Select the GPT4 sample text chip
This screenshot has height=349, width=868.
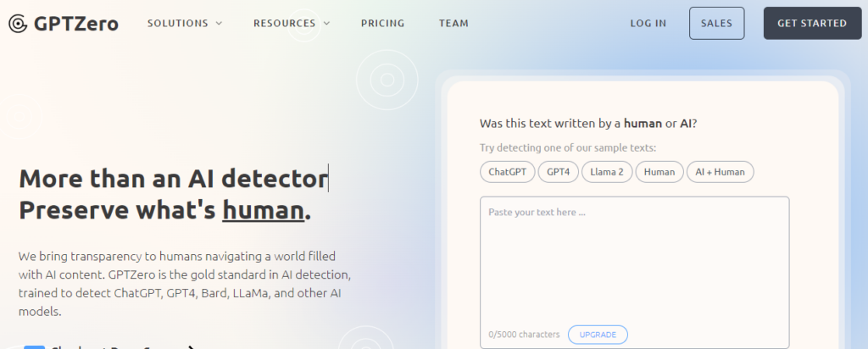tap(558, 172)
